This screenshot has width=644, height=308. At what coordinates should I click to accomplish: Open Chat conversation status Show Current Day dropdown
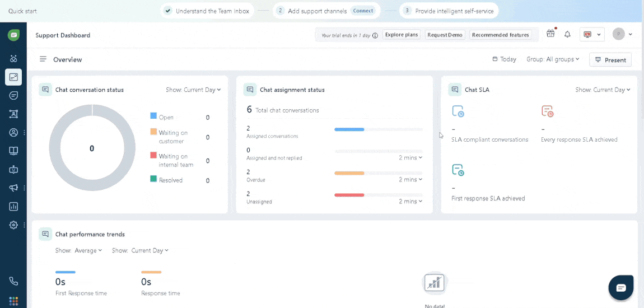click(193, 90)
